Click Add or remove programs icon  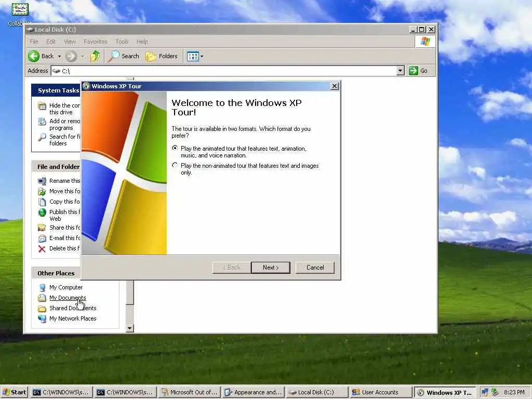point(42,122)
